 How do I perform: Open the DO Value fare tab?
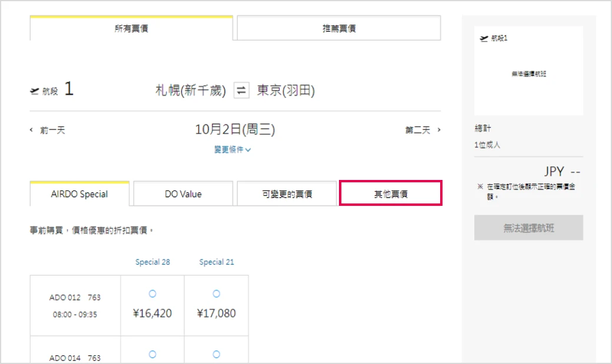pos(183,193)
